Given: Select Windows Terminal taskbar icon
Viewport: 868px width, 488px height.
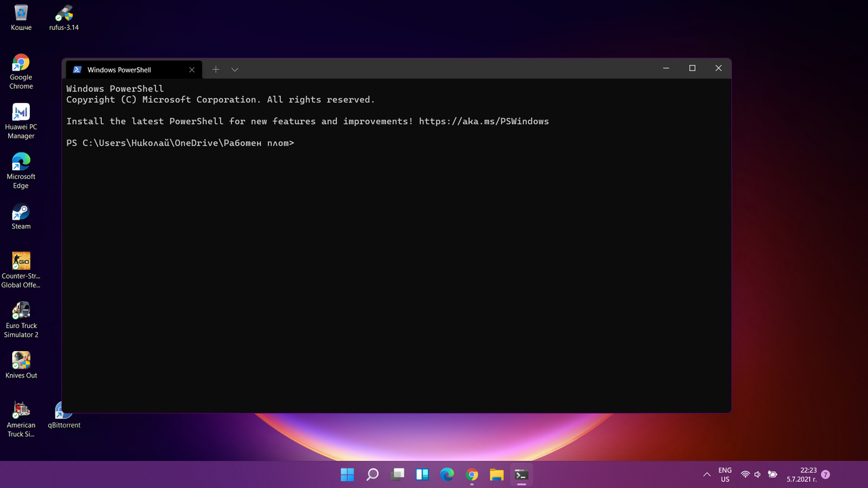Looking at the screenshot, I should click(521, 474).
